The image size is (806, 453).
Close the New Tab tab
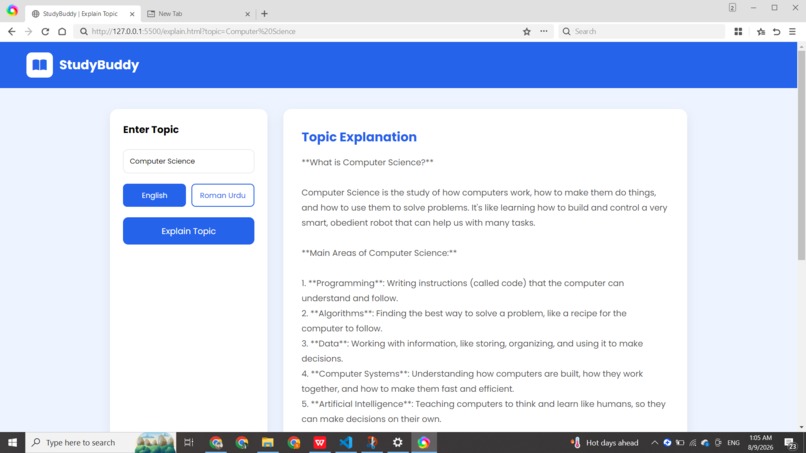[247, 14]
